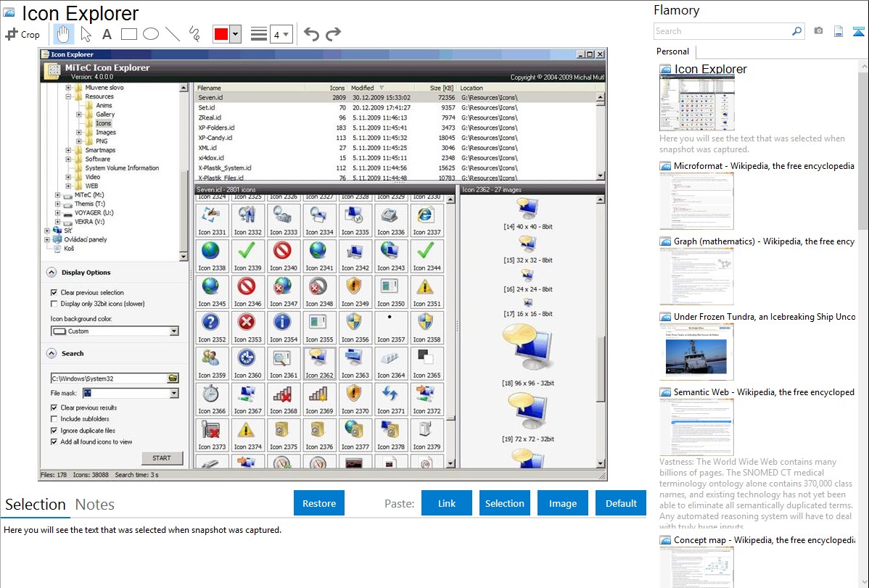Click the page icon beside the camera
The width and height of the screenshot is (869, 588).
839,31
